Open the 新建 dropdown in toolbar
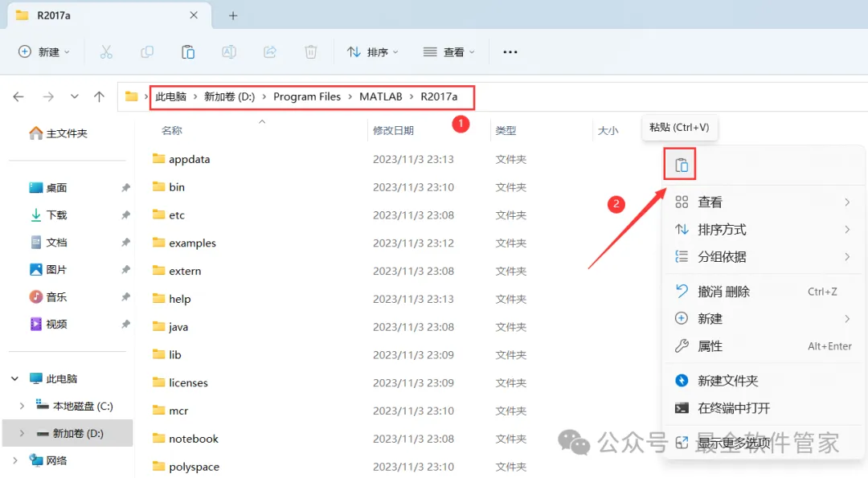 tap(43, 52)
